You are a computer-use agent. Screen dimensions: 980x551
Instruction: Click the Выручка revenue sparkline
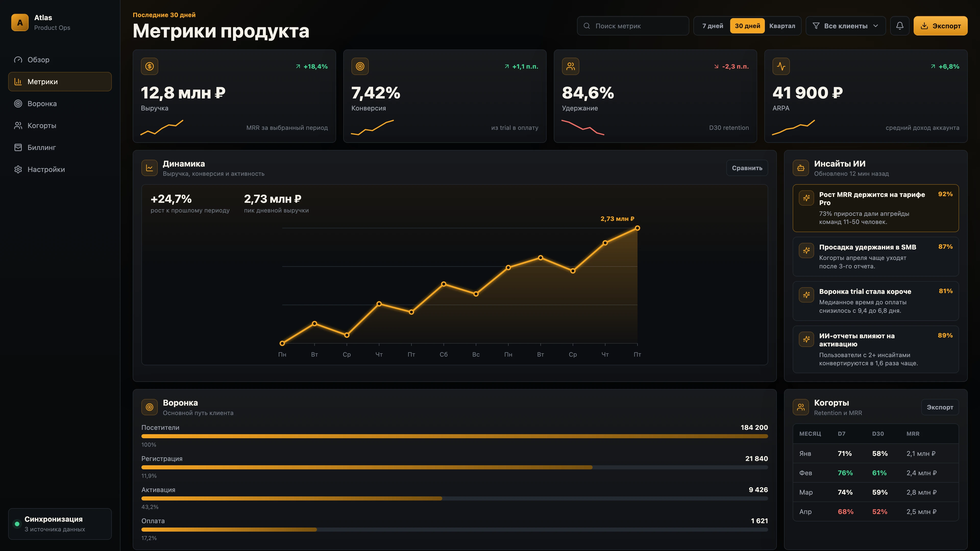point(162,127)
